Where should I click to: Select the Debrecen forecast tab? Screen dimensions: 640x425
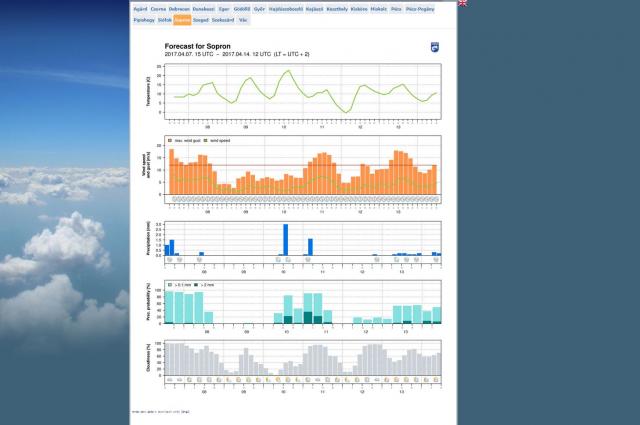[x=179, y=9]
